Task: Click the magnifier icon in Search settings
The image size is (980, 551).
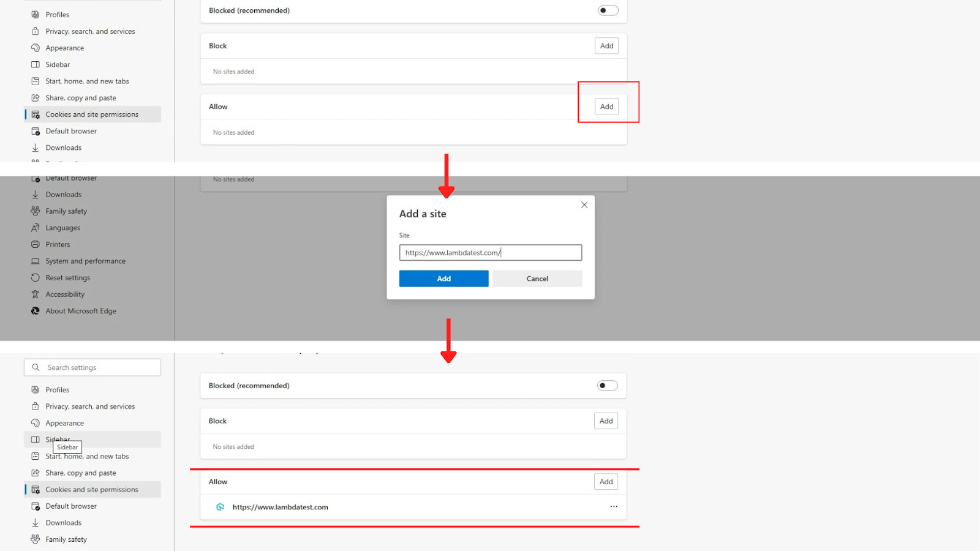Action: 36,367
